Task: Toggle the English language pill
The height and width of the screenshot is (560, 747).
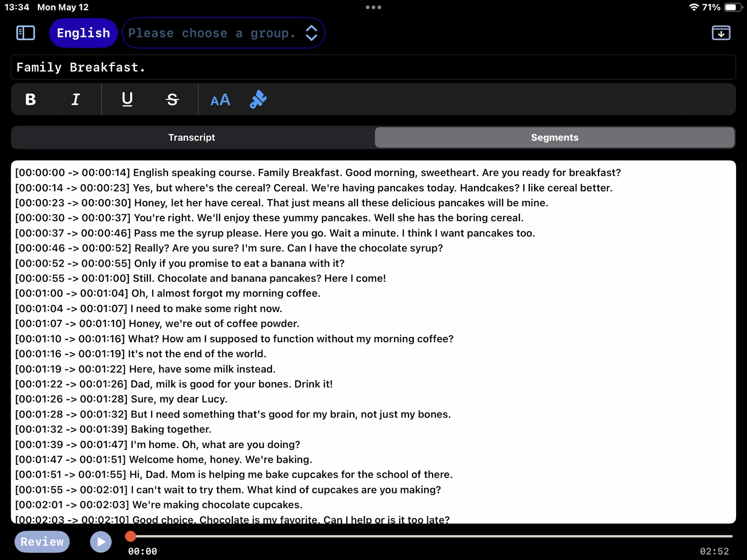Action: click(x=83, y=33)
